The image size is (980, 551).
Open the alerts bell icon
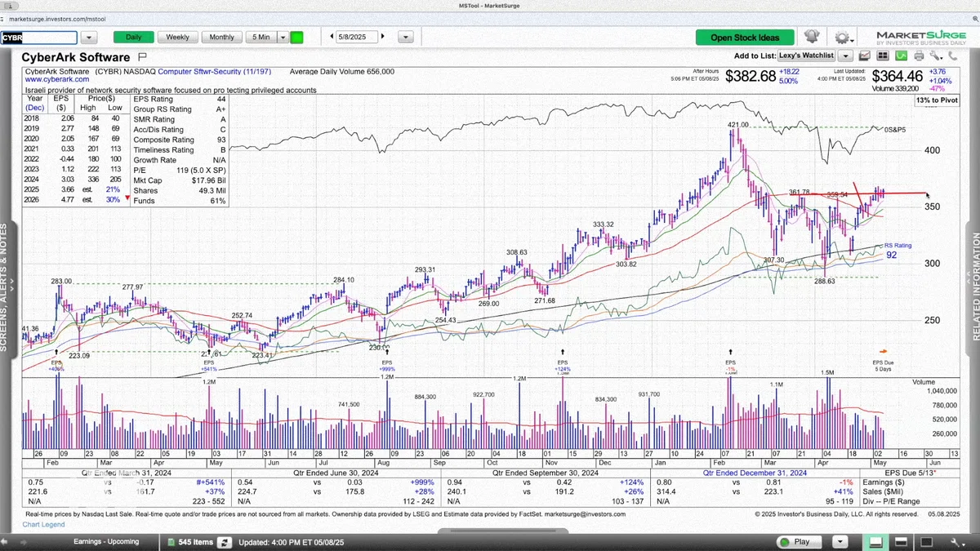coord(811,37)
